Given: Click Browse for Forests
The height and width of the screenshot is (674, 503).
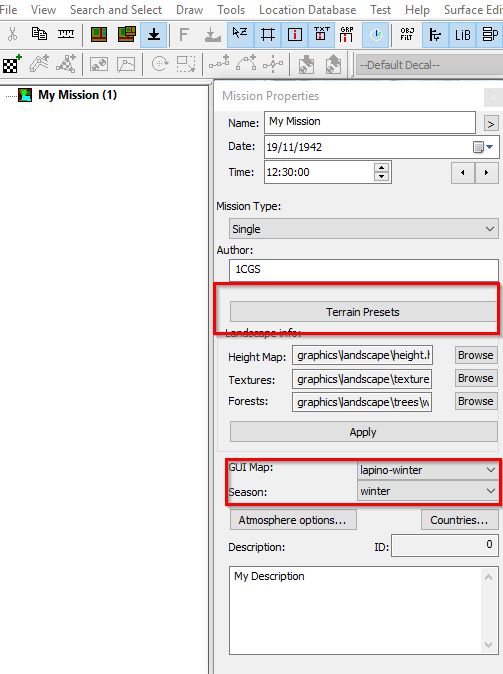Looking at the screenshot, I should 475,401.
